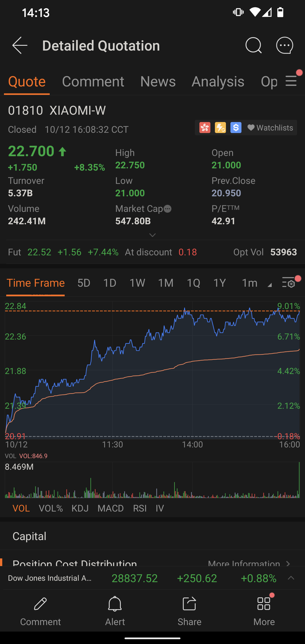This screenshot has width=305, height=644.
Task: Tap the back arrow icon
Action: 20,45
